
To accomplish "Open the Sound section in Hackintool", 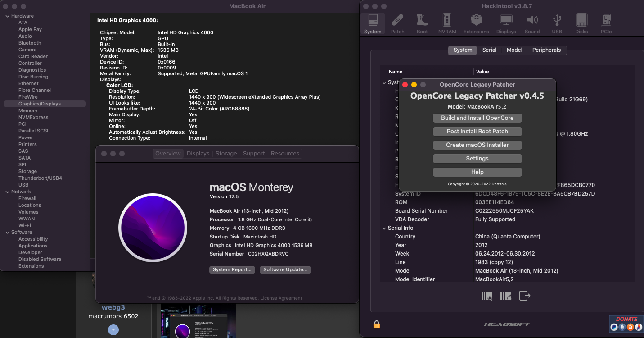I will (532, 24).
